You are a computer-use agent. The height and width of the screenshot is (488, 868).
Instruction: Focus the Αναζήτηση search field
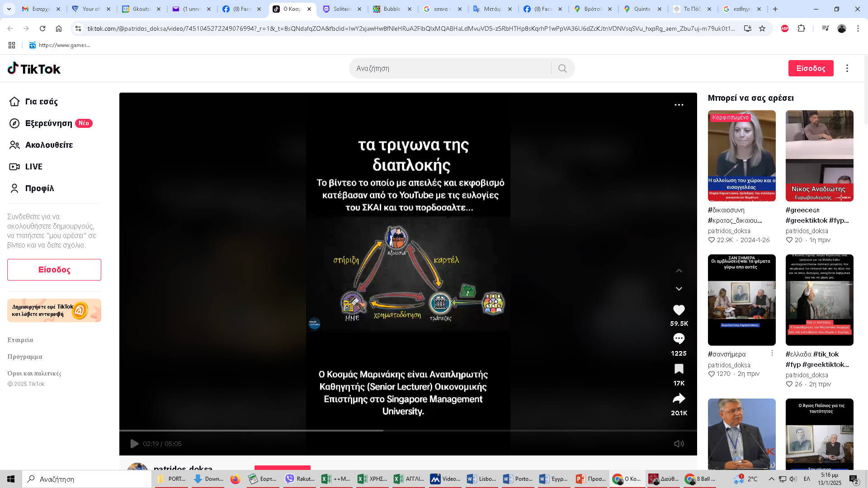click(450, 68)
